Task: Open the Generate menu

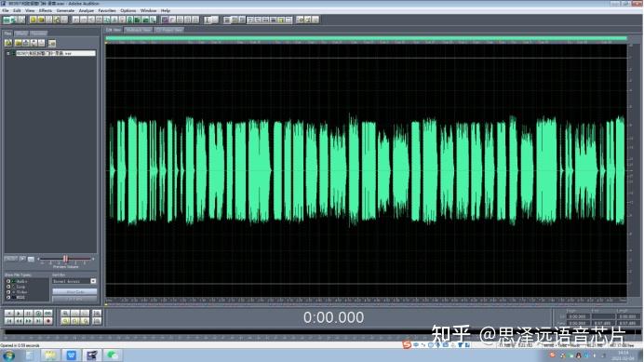Action: 65,10
